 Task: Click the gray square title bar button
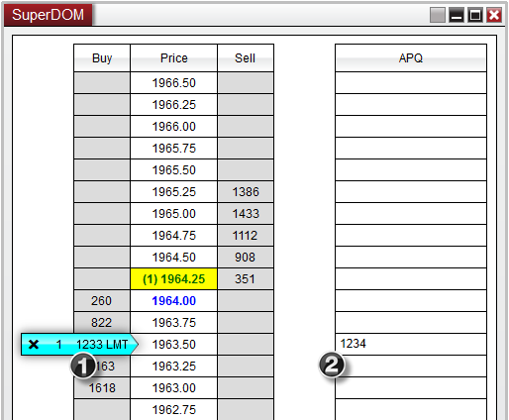438,15
